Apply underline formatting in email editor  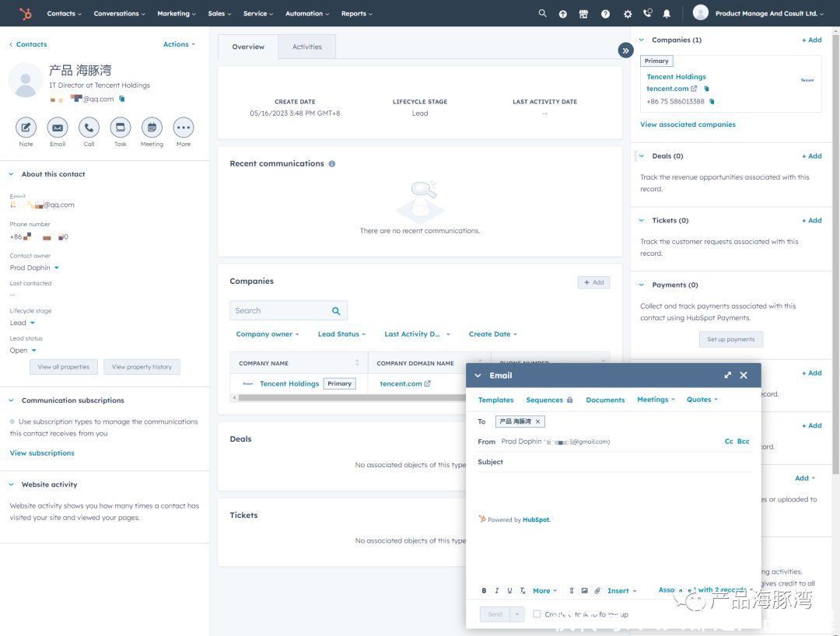click(x=509, y=590)
